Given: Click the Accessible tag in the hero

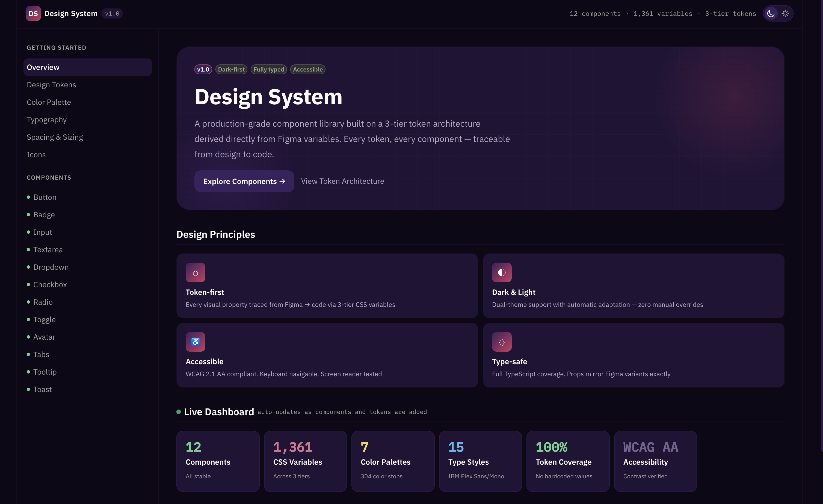Looking at the screenshot, I should point(308,69).
